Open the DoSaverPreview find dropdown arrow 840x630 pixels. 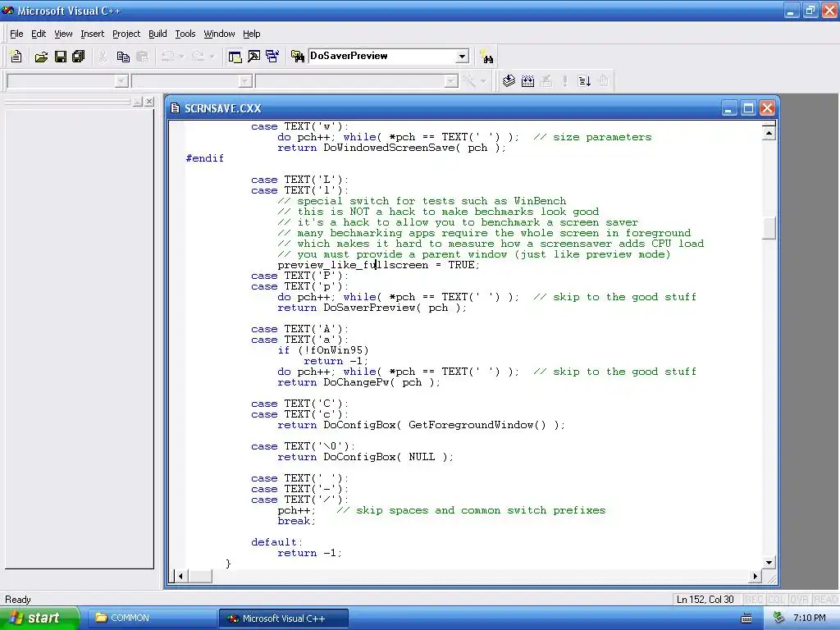click(462, 57)
